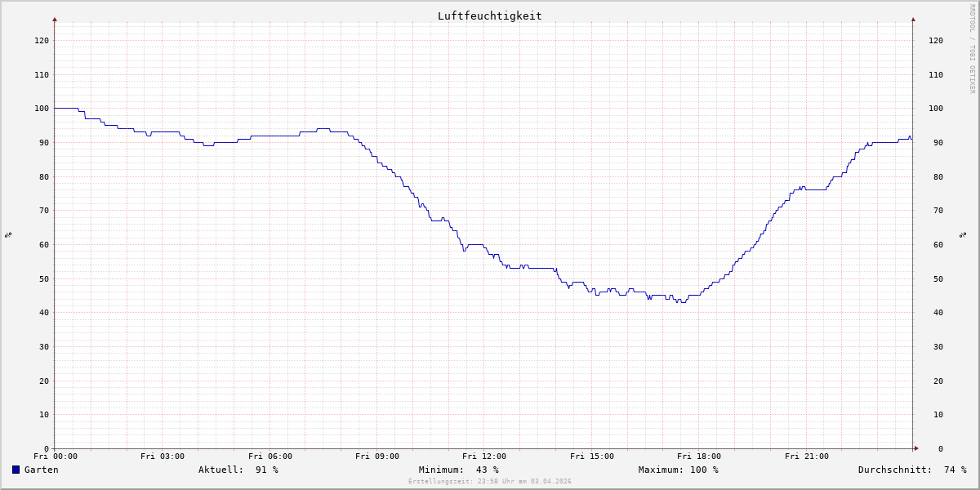
Task: Click the RRDTOOL / TOBI OETIKER watermark
Action: [972, 49]
